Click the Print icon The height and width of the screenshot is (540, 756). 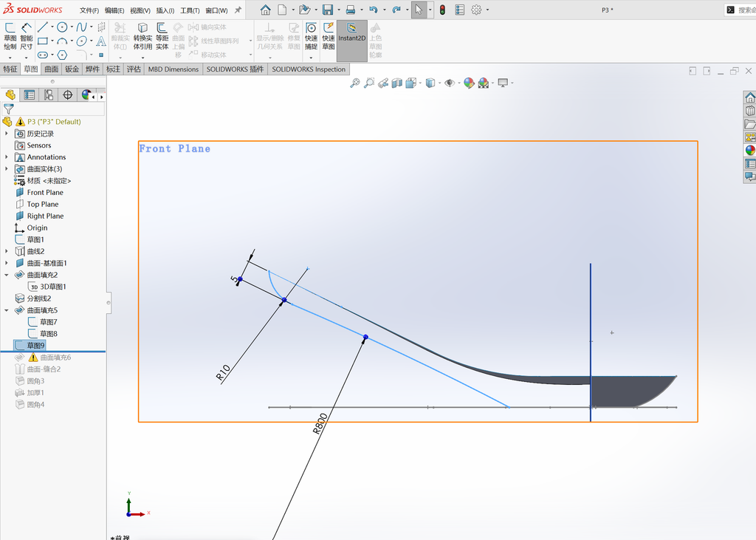point(351,10)
